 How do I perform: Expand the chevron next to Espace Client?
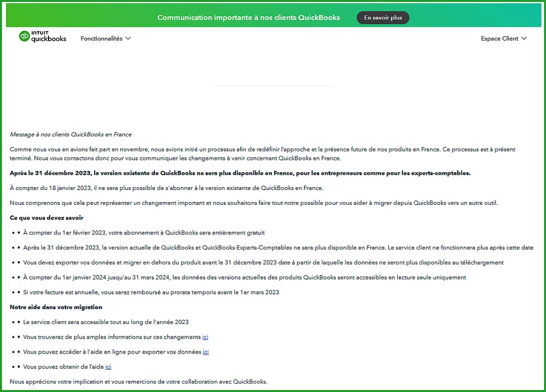(x=524, y=38)
